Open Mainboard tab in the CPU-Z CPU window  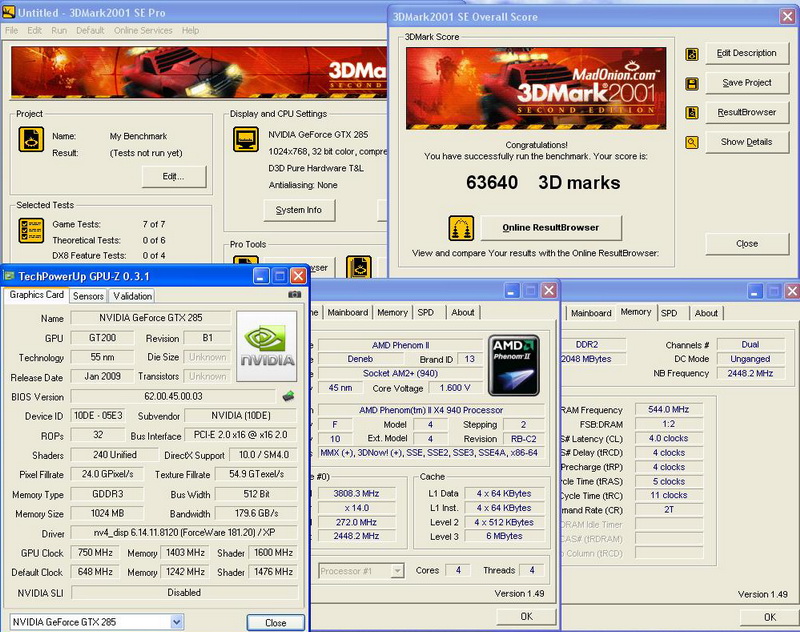tap(347, 313)
